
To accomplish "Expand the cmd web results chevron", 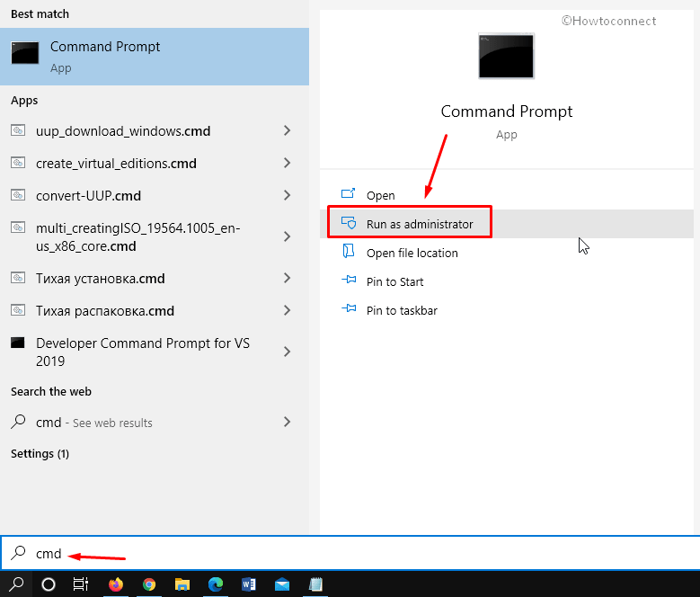I will tap(287, 422).
